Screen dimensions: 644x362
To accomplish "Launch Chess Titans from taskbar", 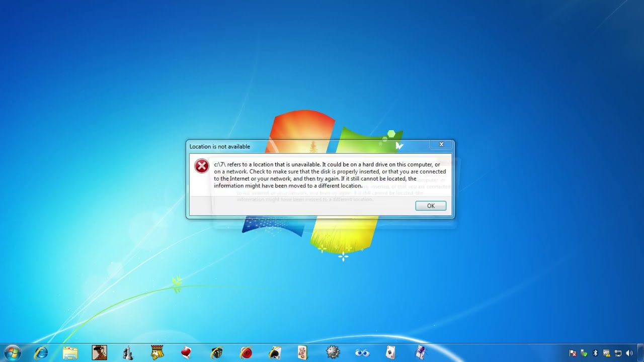I will 128,353.
